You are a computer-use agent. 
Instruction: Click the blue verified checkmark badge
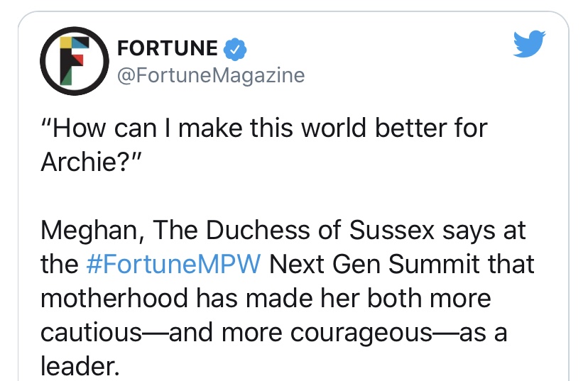(x=235, y=48)
